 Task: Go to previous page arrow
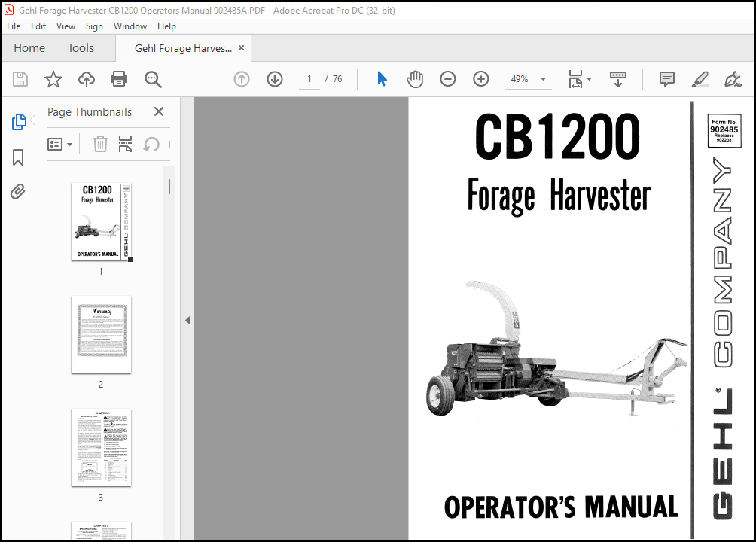[242, 79]
